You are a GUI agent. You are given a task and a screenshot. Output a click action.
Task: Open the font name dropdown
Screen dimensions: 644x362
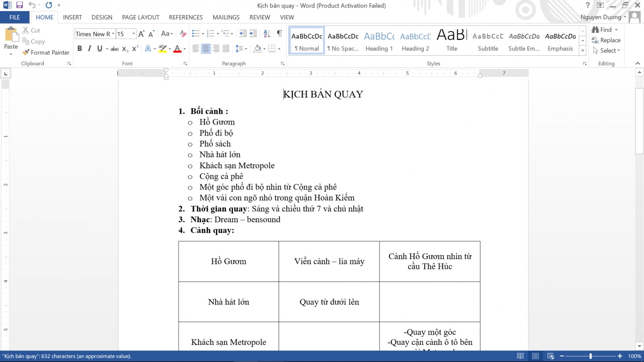tap(113, 34)
